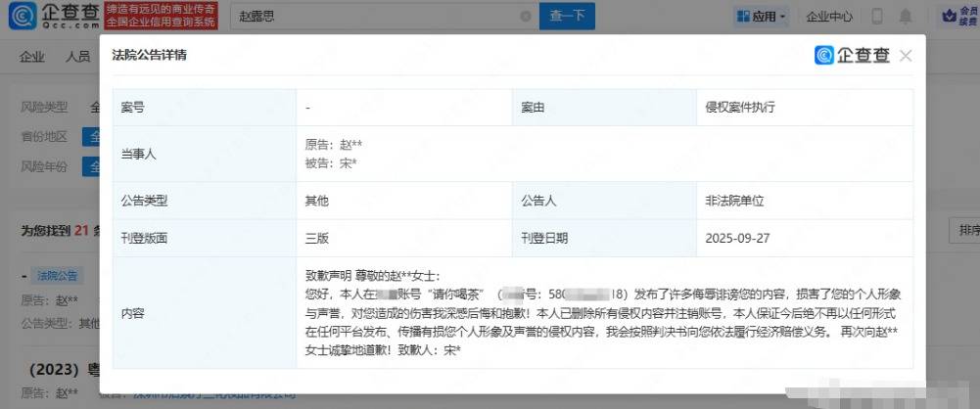Open the mobile phone app icon
The height and width of the screenshot is (409, 980).
(x=877, y=17)
